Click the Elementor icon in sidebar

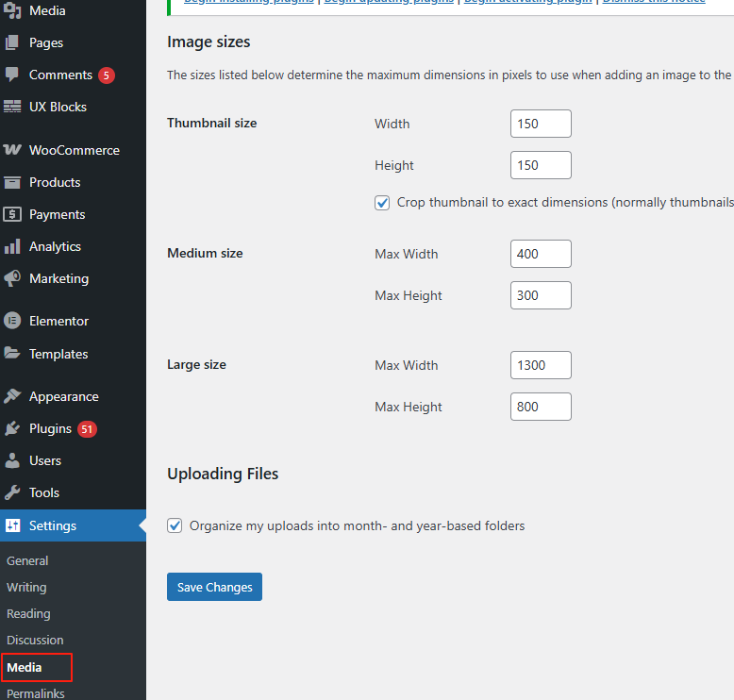12,321
